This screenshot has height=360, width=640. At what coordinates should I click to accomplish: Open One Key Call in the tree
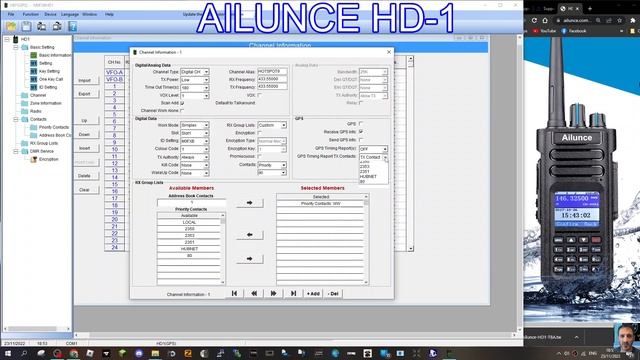click(51, 79)
